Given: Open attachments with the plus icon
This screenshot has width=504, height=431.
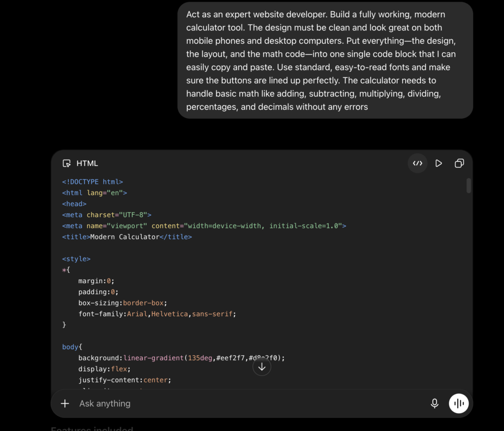Looking at the screenshot, I should [x=65, y=403].
